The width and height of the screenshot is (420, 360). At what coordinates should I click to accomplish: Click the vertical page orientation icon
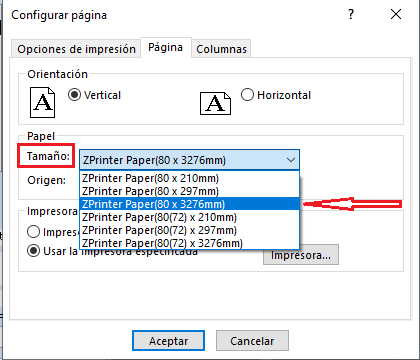click(42, 102)
